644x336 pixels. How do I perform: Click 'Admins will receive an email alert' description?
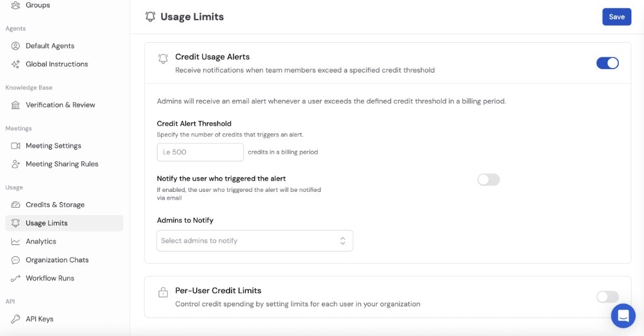(x=331, y=101)
